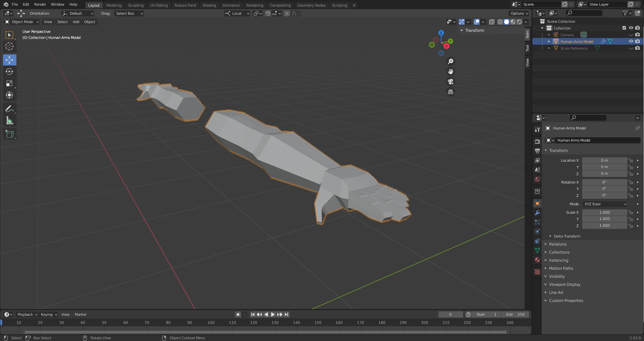Switch orthographic/perspective grid icon
Viewport: 644px width, 341px height.
451,92
